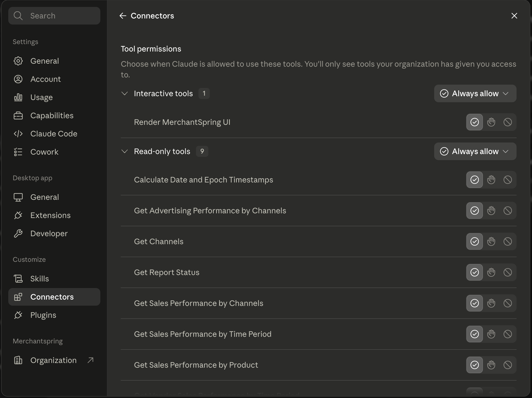Image resolution: width=532 pixels, height=398 pixels.
Task: Always allow Calculate Date and Epoch Timestamps
Action: pos(475,180)
